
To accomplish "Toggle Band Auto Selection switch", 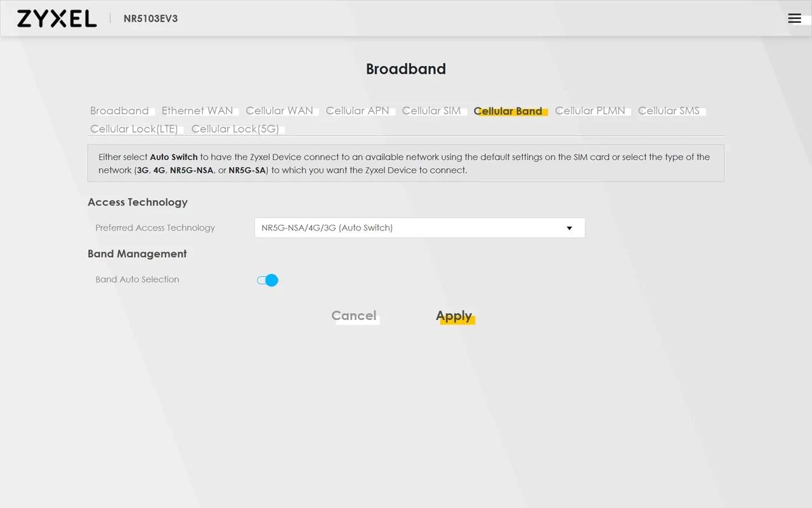I will pyautogui.click(x=268, y=280).
